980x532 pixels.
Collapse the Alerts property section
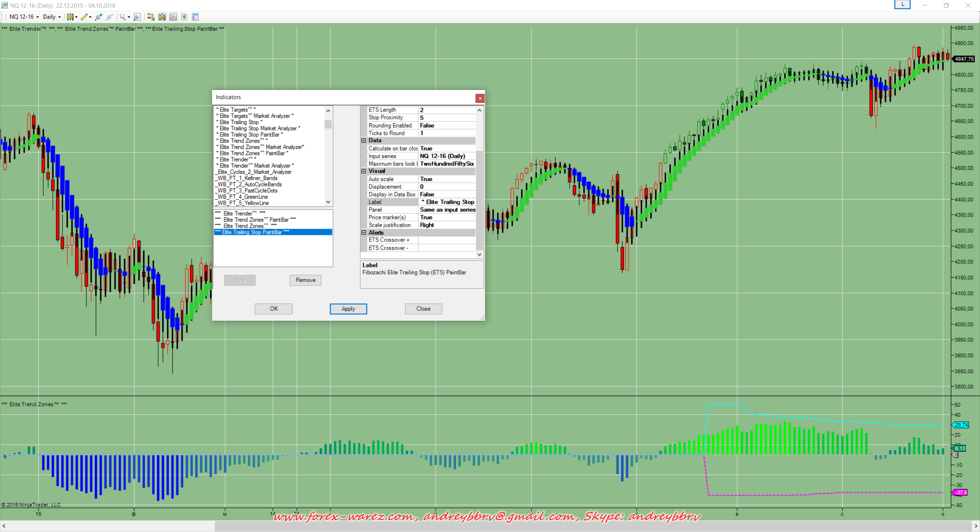pyautogui.click(x=364, y=233)
